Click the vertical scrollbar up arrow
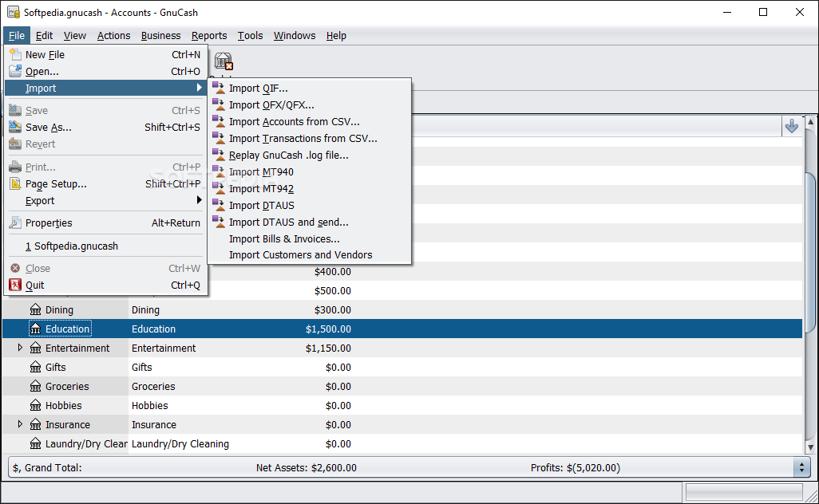This screenshot has height=504, width=819. tap(810, 121)
